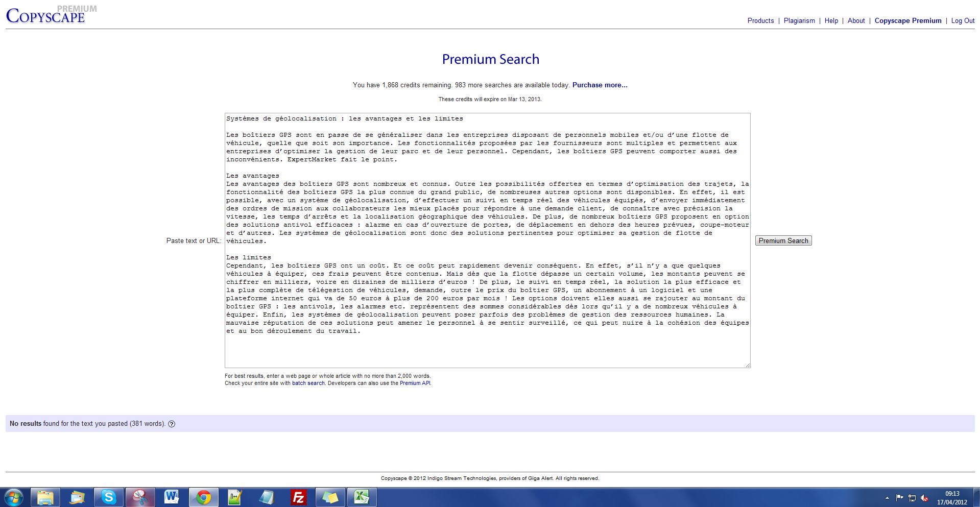This screenshot has width=980, height=507.
Task: Open FileZilla from the taskbar
Action: (298, 497)
